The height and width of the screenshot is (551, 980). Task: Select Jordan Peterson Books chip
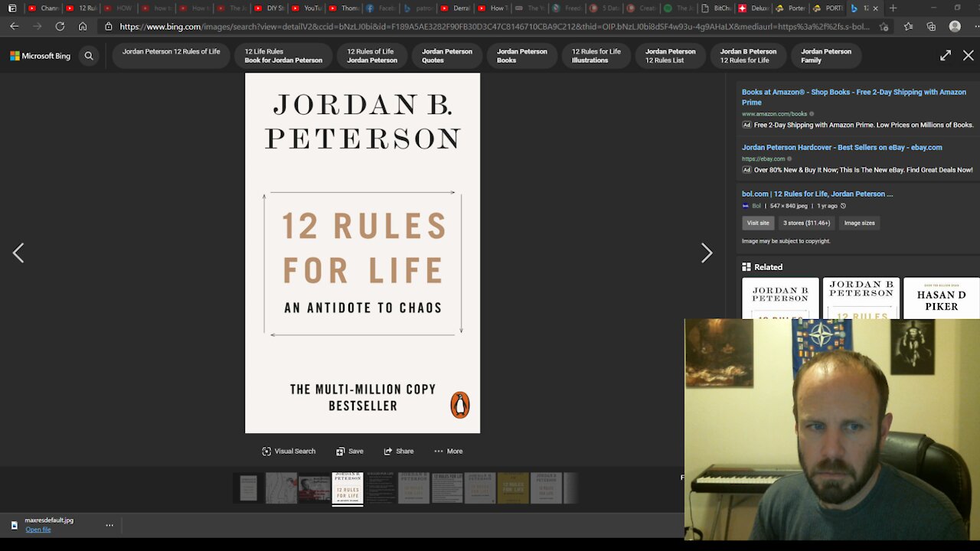522,56
